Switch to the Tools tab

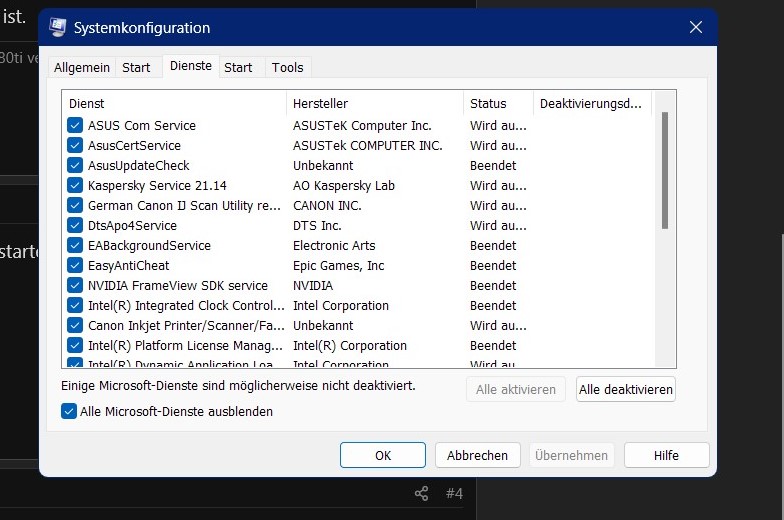pyautogui.click(x=288, y=68)
